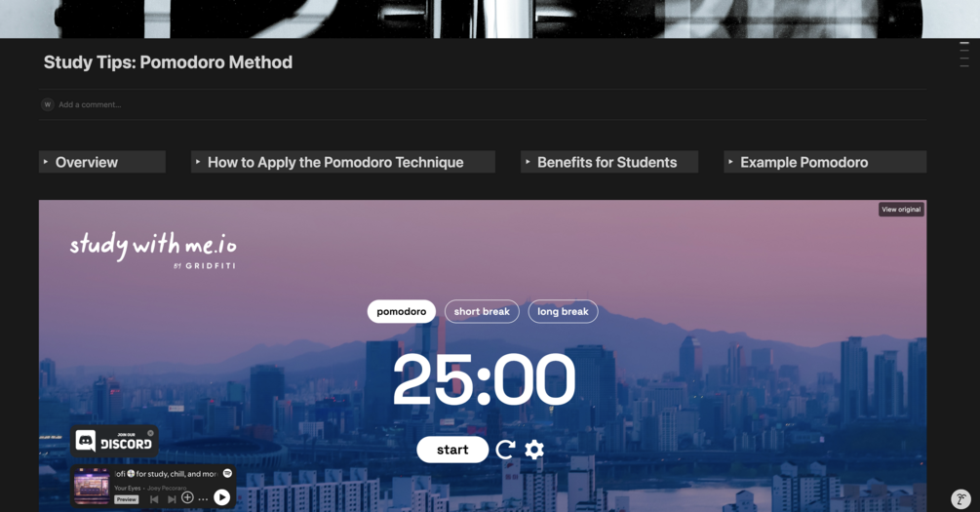Dismiss the Join our Discord banner

point(150,433)
